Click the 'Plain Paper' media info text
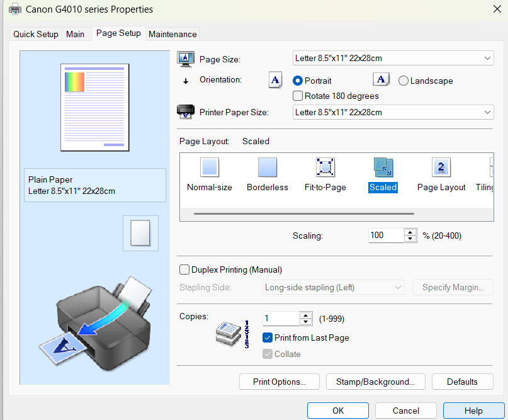This screenshot has width=508, height=420. coord(50,179)
